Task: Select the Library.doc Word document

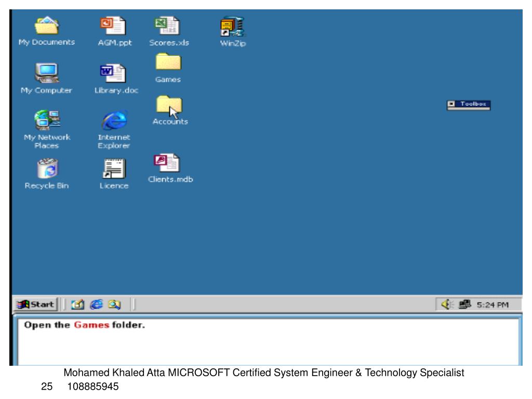Action: coord(116,78)
